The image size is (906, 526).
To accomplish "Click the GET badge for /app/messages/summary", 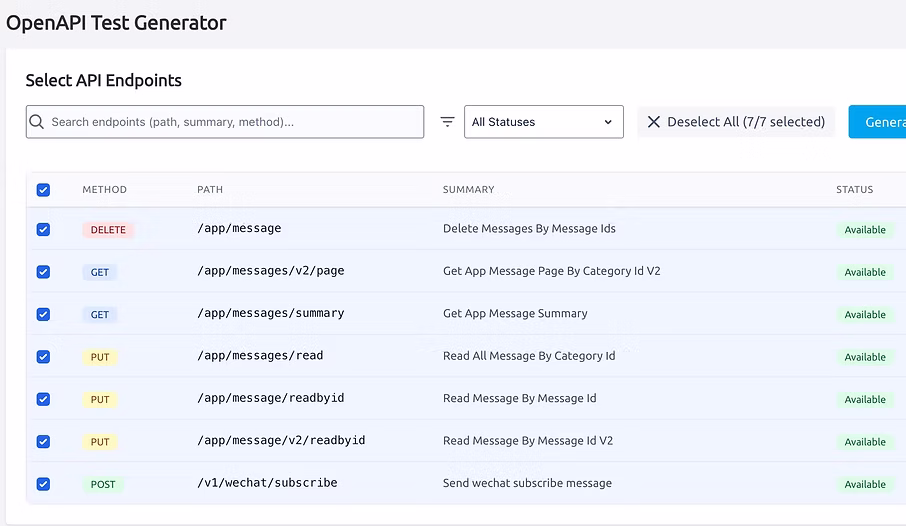I will [x=99, y=315].
